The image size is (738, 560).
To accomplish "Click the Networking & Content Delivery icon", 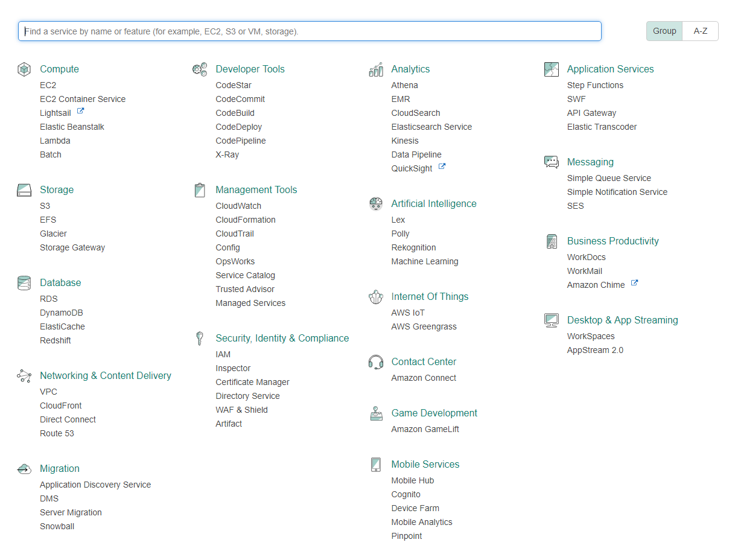I will click(24, 376).
